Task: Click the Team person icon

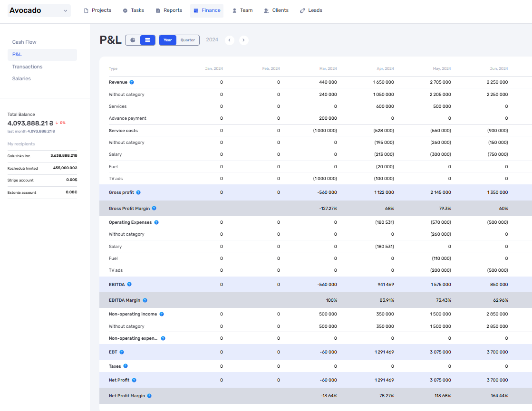Action: [x=234, y=10]
